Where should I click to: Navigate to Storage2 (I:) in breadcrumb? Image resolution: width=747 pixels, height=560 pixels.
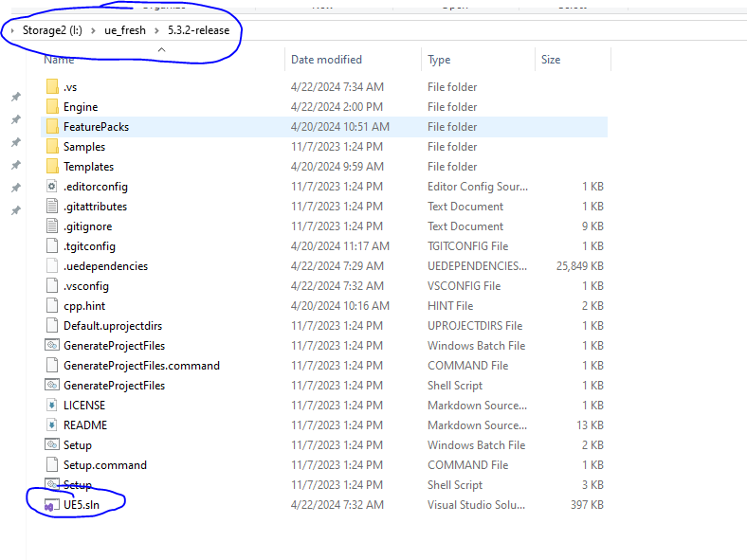(52, 30)
